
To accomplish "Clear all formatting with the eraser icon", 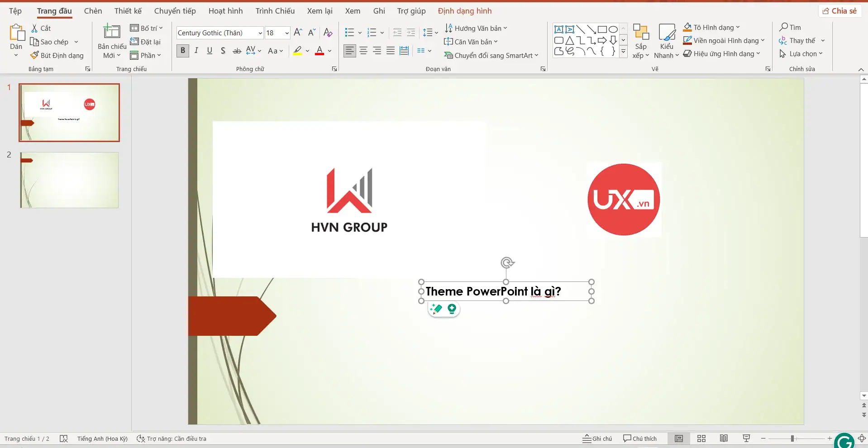I will (x=328, y=32).
